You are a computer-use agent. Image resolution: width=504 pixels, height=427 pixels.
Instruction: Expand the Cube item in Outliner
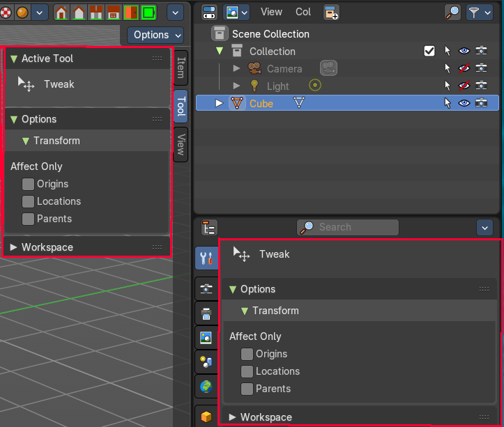tap(219, 103)
